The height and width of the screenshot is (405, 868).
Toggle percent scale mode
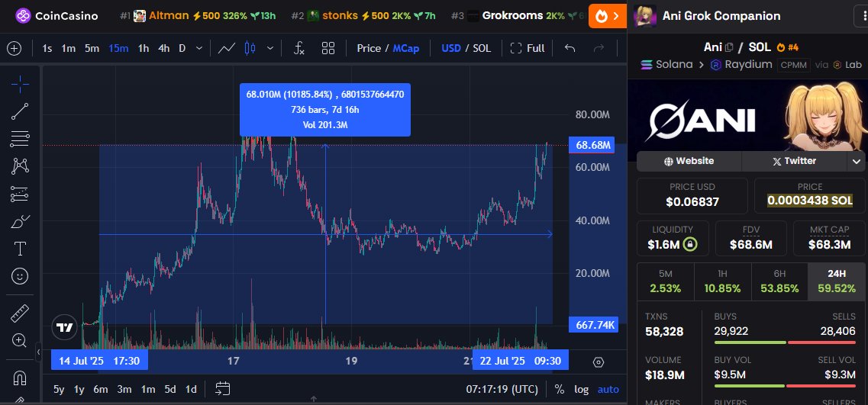560,390
